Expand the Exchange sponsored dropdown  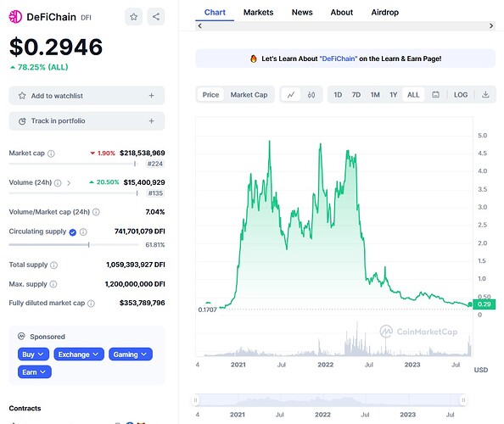pyautogui.click(x=79, y=354)
